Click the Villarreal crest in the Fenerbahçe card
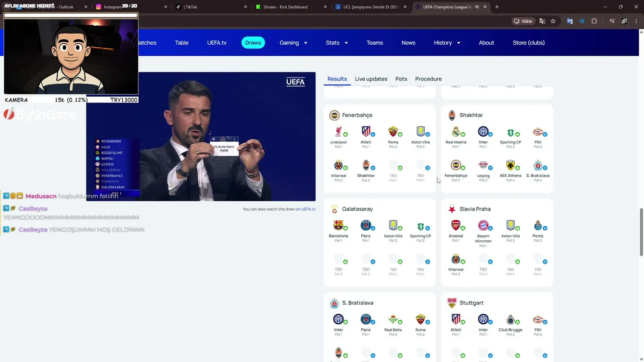 [339, 165]
